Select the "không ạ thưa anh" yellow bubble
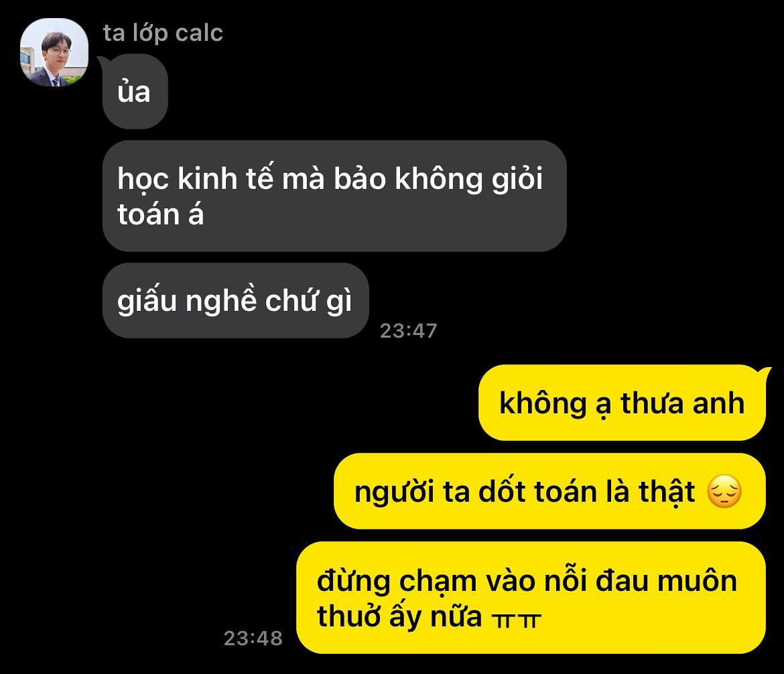Viewport: 784px width, 674px height. point(622,403)
